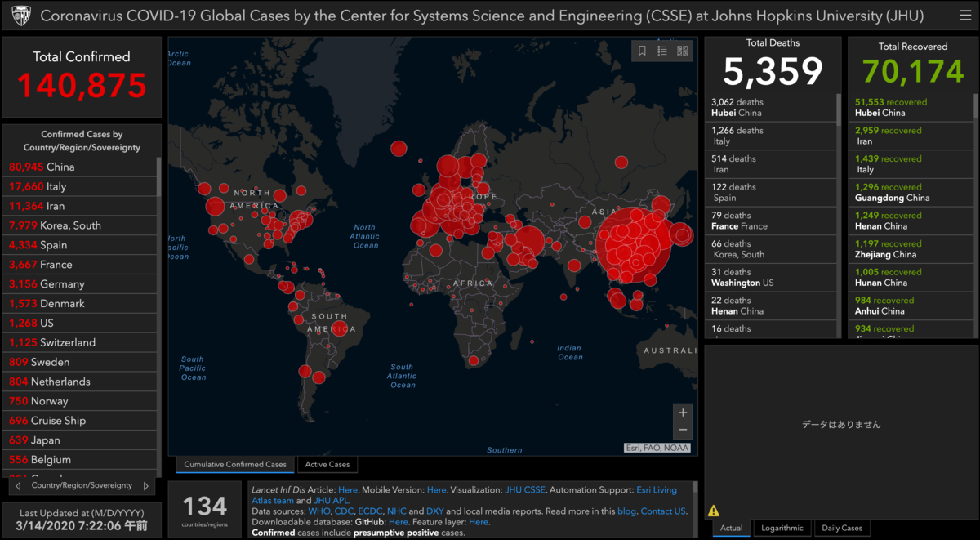Select Switzerland row with 1,125 cases
The height and width of the screenshot is (540, 980).
[79, 342]
